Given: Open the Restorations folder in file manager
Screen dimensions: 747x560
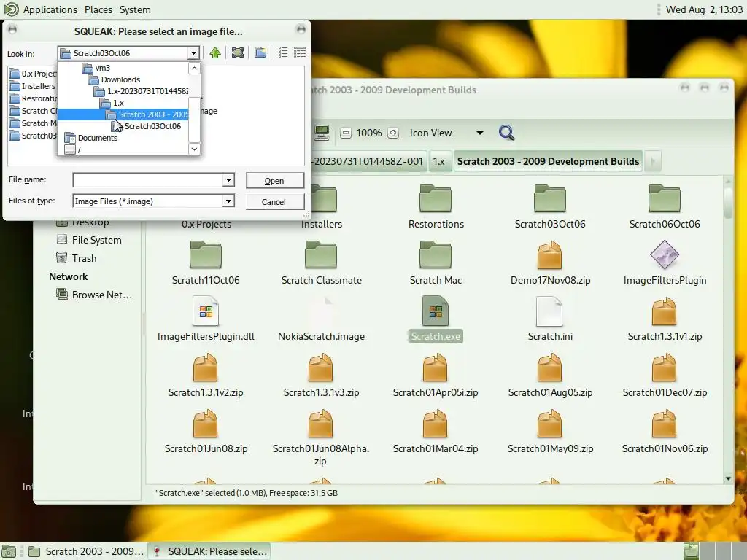Looking at the screenshot, I should [x=436, y=206].
